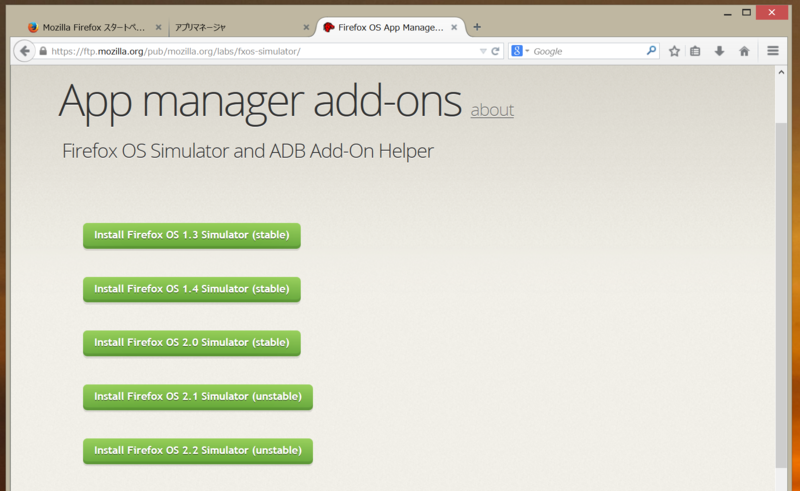This screenshot has height=491, width=800.
Task: Go to home page using house icon
Action: click(x=744, y=51)
